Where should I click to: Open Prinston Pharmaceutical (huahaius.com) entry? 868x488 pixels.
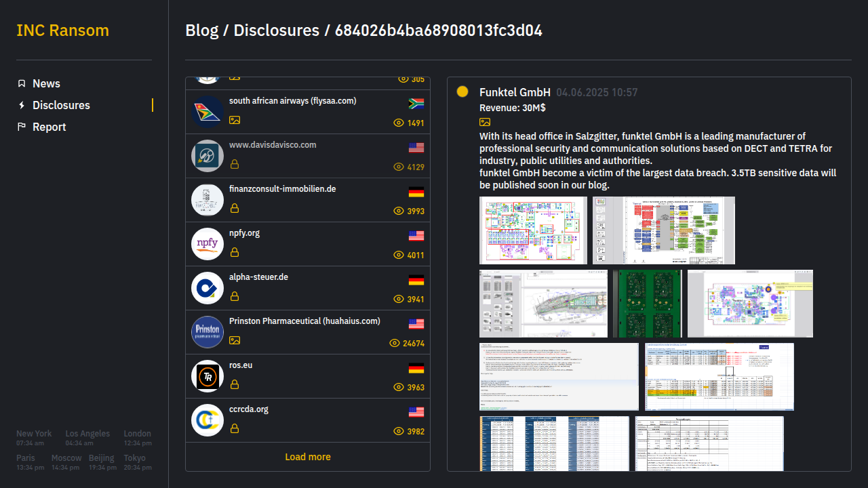308,332
